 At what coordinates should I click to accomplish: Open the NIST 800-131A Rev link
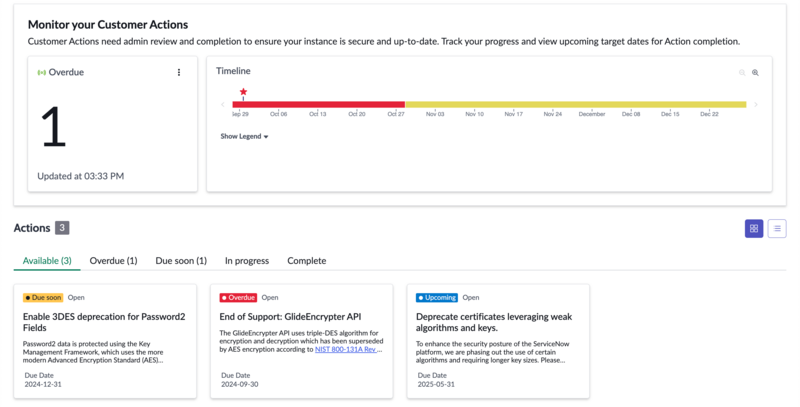[345, 349]
